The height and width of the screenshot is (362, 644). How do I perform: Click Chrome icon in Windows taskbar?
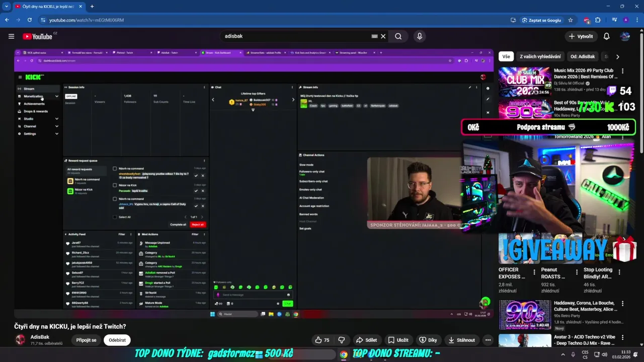tap(343, 354)
